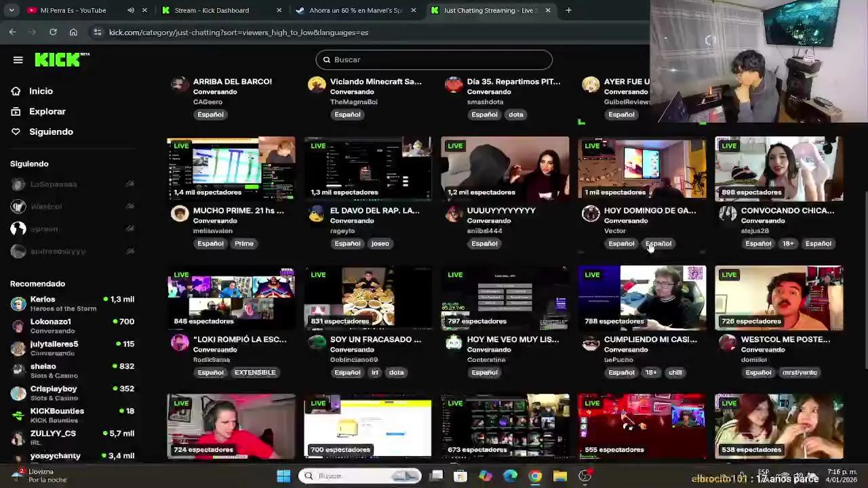The height and width of the screenshot is (488, 868).
Task: Click the mrstiventc tag under domiilol
Action: [800, 372]
